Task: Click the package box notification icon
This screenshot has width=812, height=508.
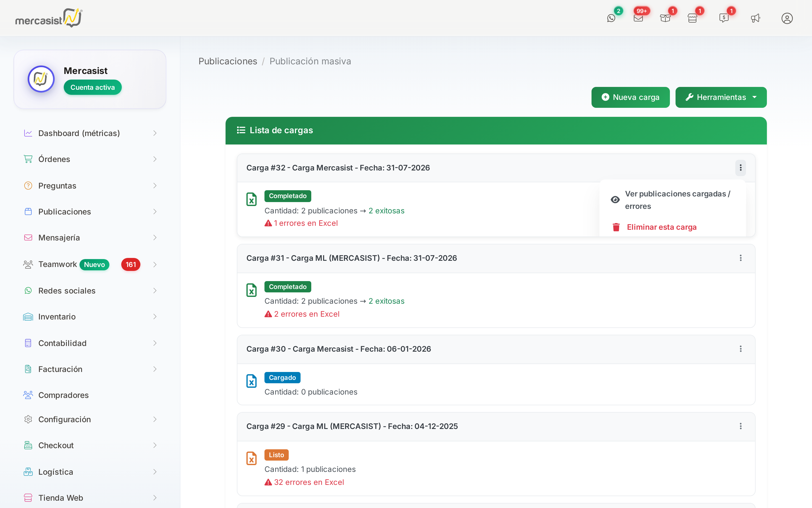Action: (665, 18)
